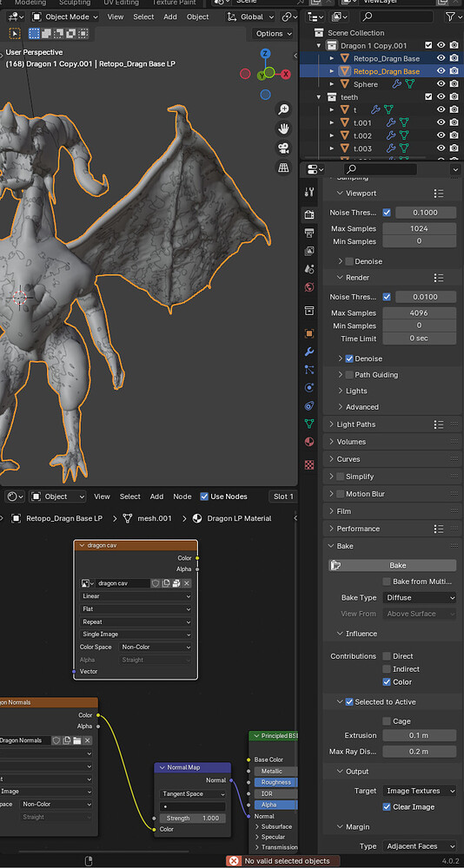Screen dimensions: 464x868
Task: Enable Path Guiding checkbox
Action: click(349, 375)
